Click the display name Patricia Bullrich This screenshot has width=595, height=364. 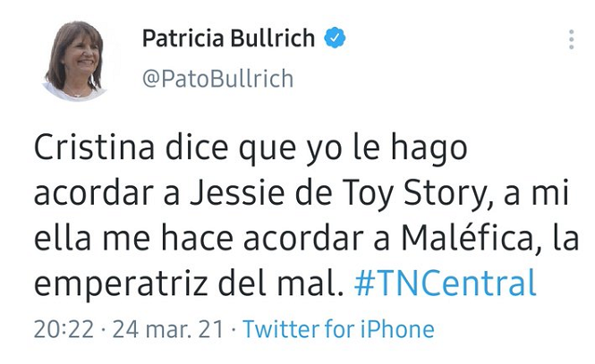(x=228, y=39)
